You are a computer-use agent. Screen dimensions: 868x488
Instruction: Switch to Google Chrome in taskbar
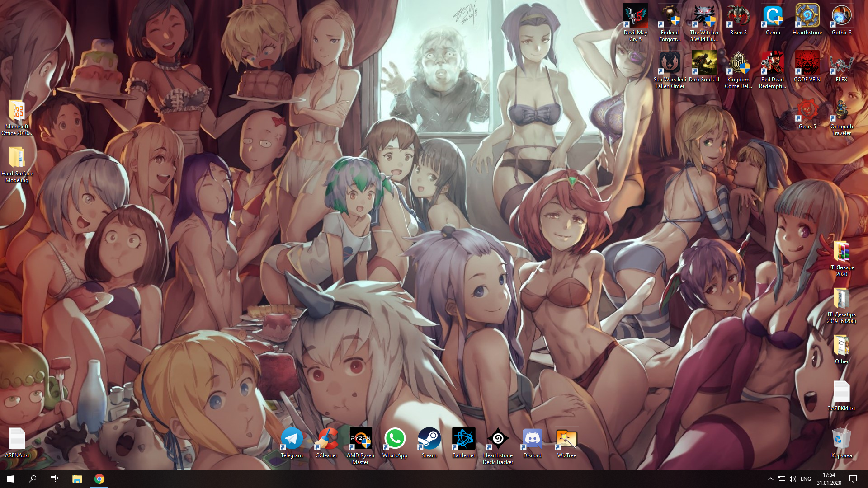(x=99, y=479)
